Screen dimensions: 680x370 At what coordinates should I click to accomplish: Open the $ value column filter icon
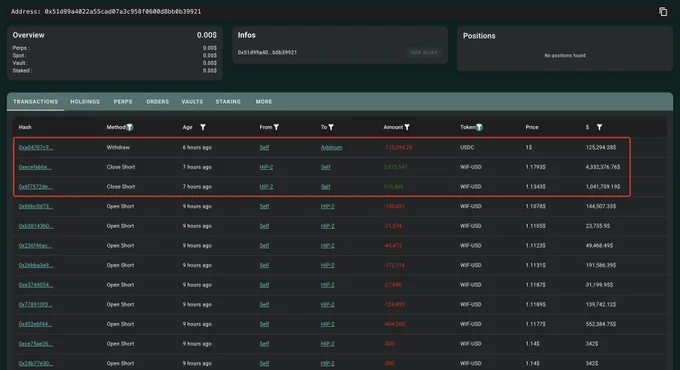[599, 127]
